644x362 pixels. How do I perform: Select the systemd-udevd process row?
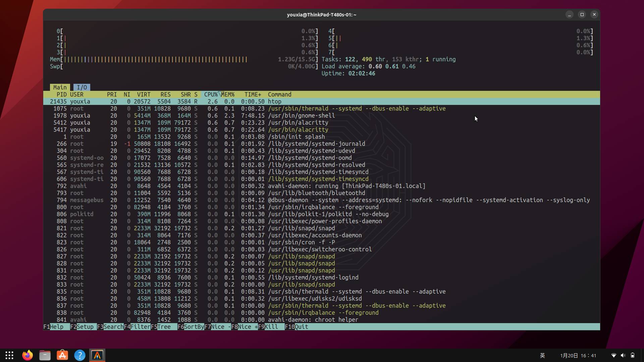pos(322,151)
